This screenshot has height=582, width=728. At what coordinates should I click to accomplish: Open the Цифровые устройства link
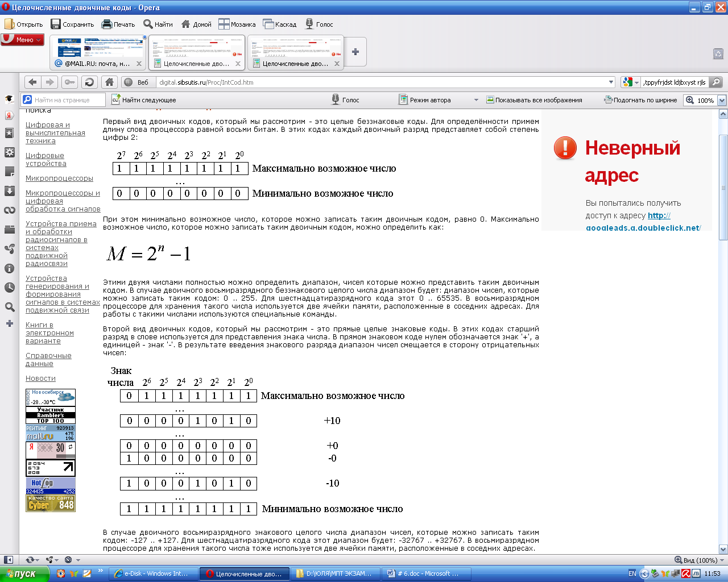click(46, 159)
